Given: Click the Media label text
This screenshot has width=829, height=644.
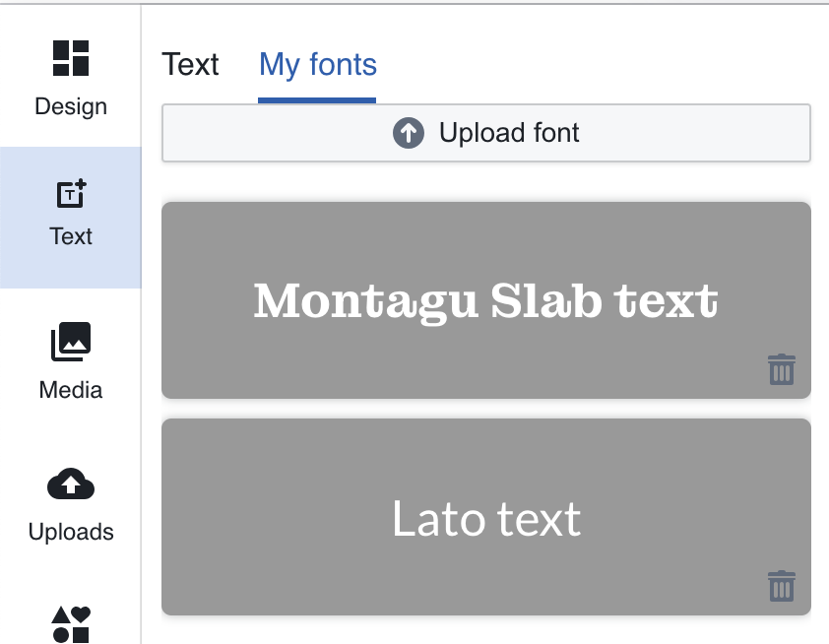Looking at the screenshot, I should coord(70,390).
